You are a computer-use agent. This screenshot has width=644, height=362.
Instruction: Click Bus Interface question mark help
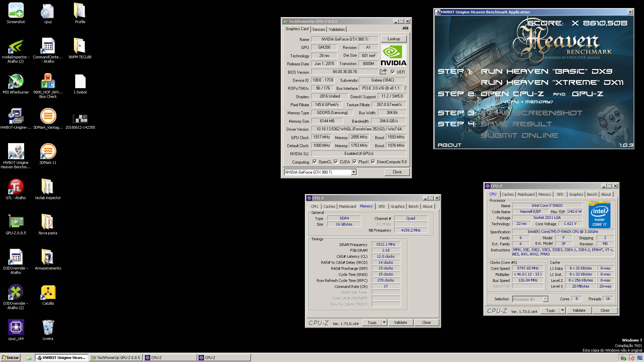[405, 88]
